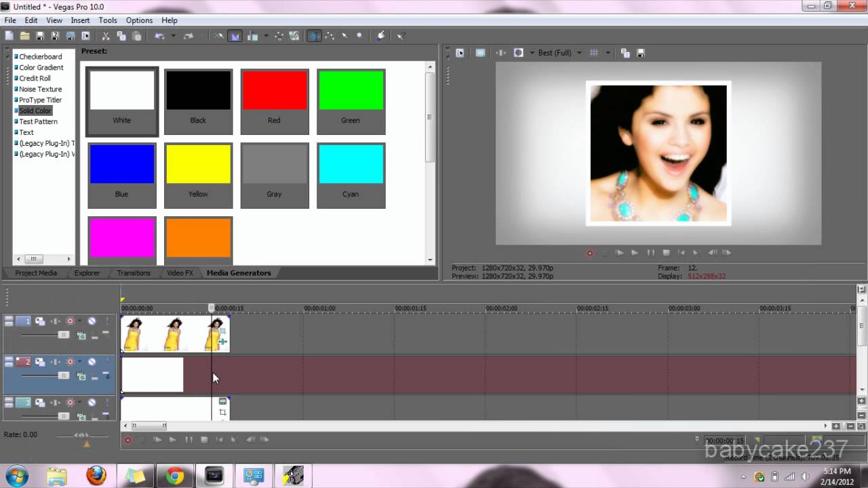Open Firefox from the Windows taskbar
The image size is (868, 488).
click(96, 476)
